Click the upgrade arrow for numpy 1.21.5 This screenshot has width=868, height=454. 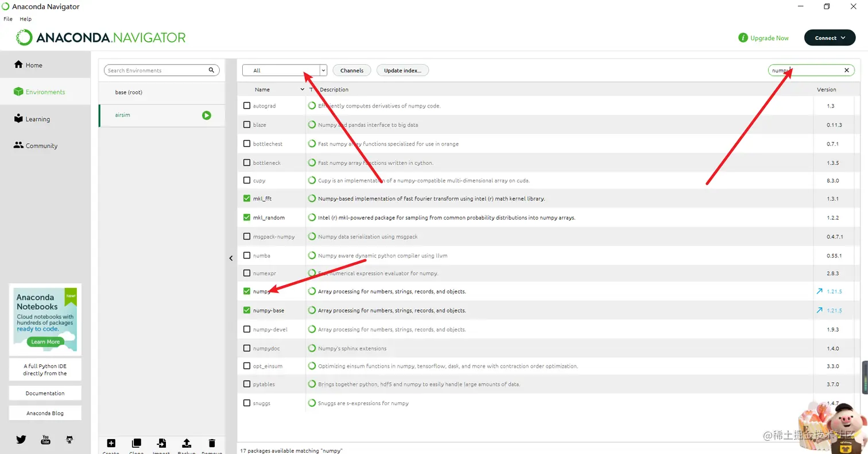point(819,291)
